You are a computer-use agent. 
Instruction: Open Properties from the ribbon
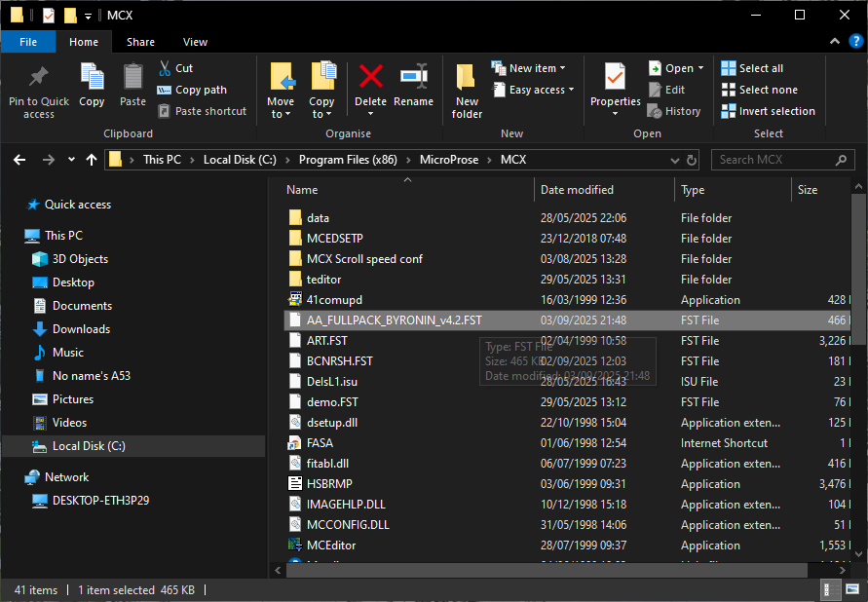click(615, 78)
